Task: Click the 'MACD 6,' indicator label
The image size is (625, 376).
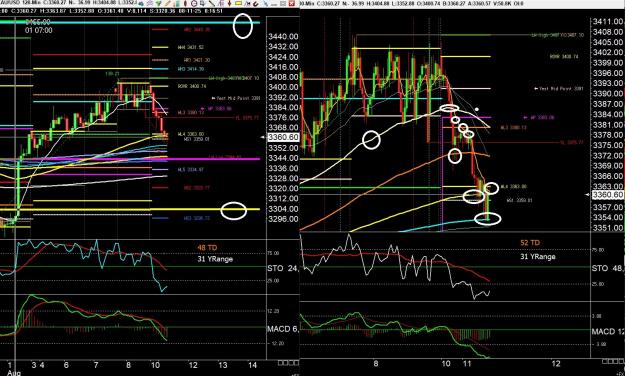Action: [283, 329]
